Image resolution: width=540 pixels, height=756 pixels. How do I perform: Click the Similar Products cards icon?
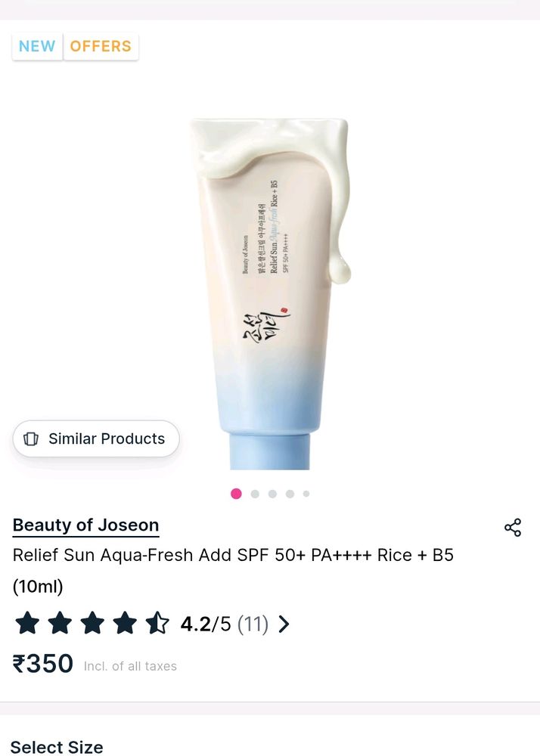[x=31, y=438]
